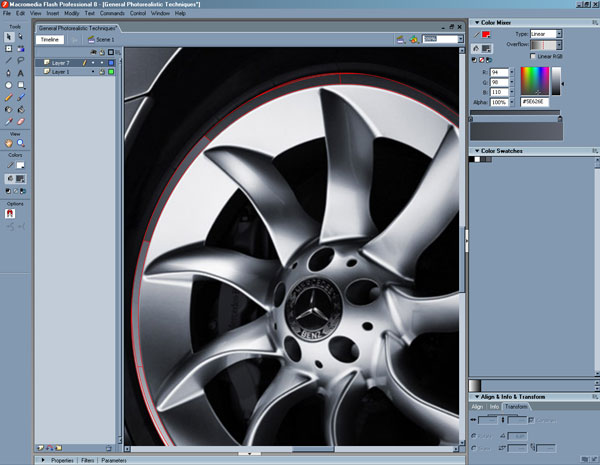
Task: Open the R value slider arrow
Action: (512, 72)
